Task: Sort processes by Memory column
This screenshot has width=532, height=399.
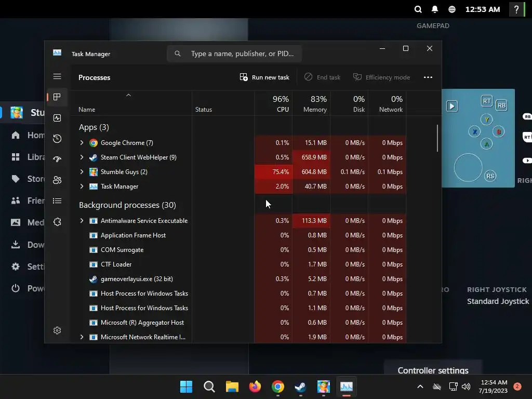Action: 312,103
